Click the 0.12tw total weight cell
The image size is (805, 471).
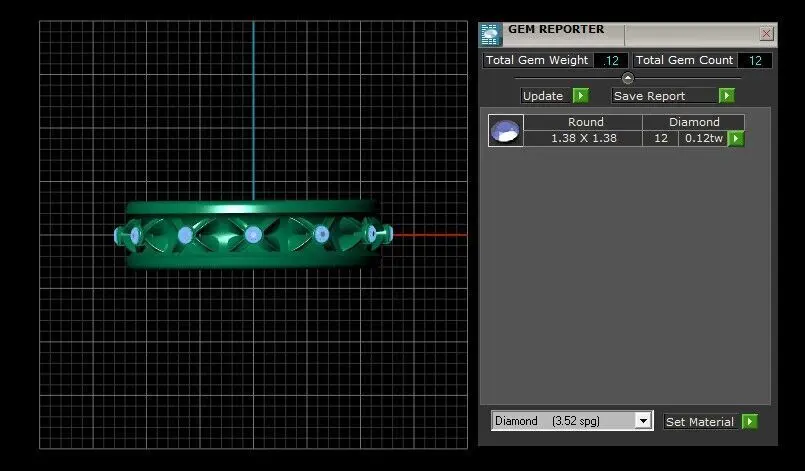point(703,138)
